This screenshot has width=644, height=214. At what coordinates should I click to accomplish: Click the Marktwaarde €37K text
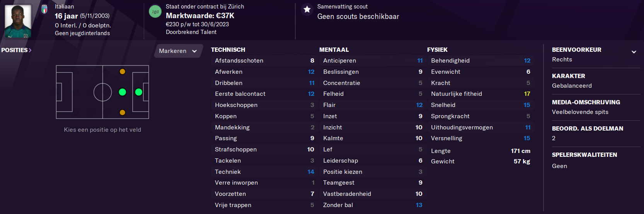200,16
